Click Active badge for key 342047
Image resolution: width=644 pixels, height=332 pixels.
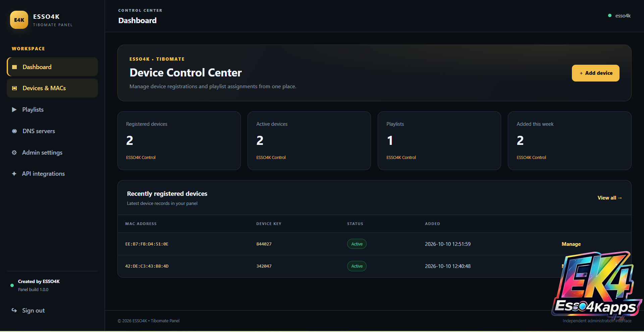click(357, 266)
